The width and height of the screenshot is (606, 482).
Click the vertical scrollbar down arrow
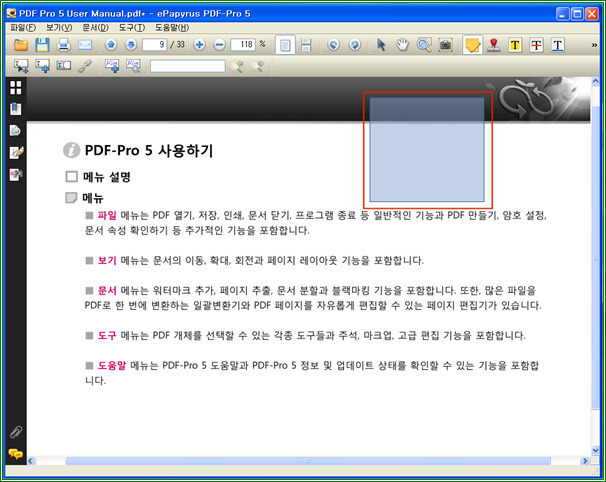pyautogui.click(x=595, y=450)
